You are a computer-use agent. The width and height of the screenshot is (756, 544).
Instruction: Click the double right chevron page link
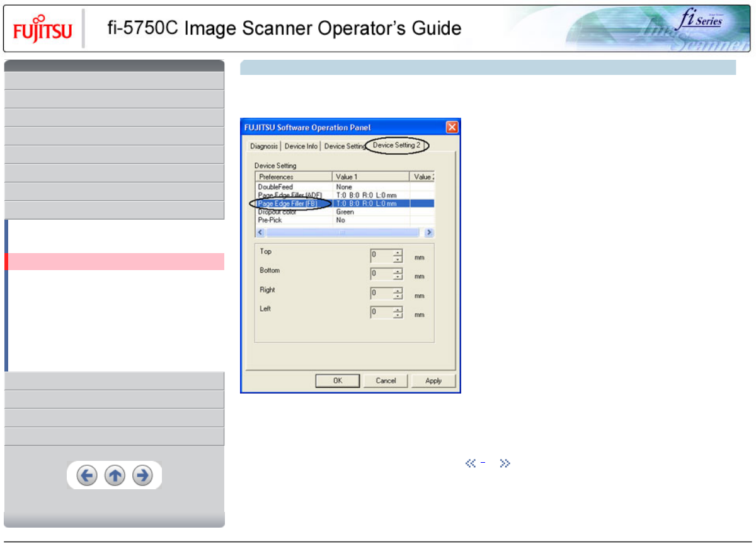pos(505,463)
